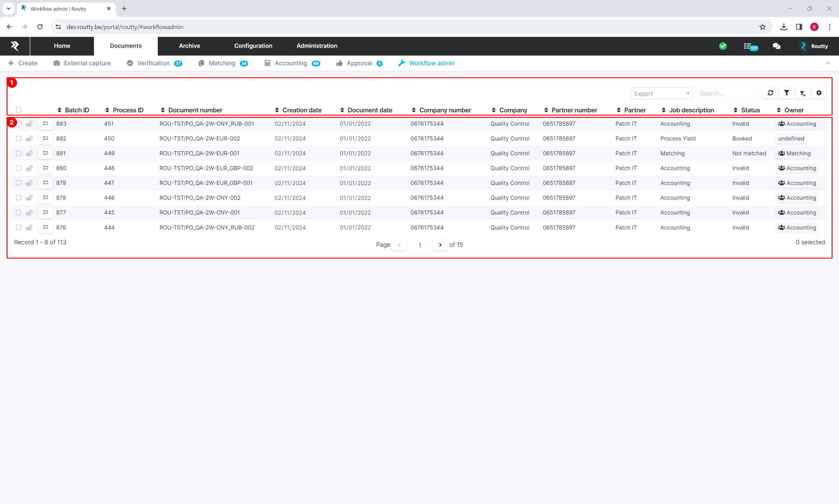Click the green status checkmark icon

pyautogui.click(x=723, y=45)
